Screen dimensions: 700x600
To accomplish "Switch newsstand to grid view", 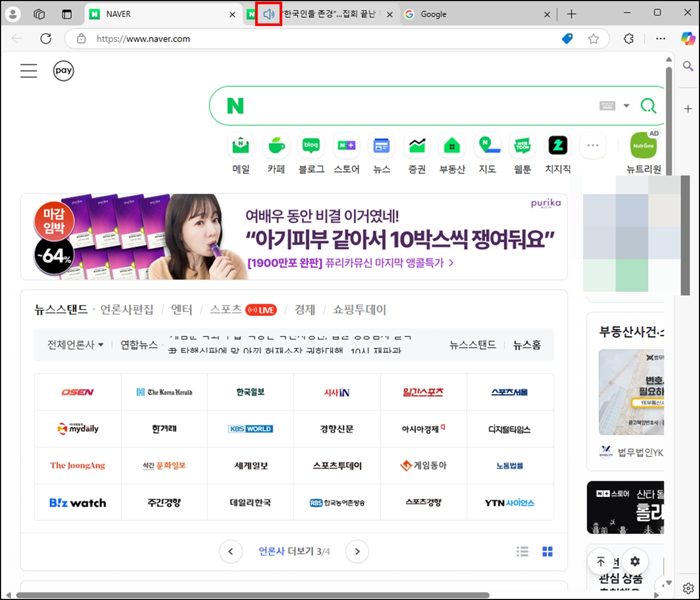I will point(547,551).
